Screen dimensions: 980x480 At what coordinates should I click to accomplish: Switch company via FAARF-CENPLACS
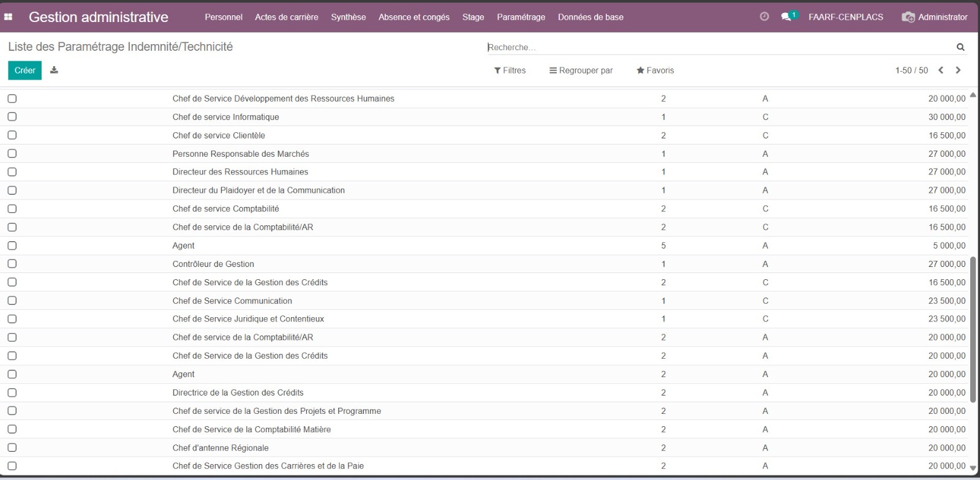[845, 17]
